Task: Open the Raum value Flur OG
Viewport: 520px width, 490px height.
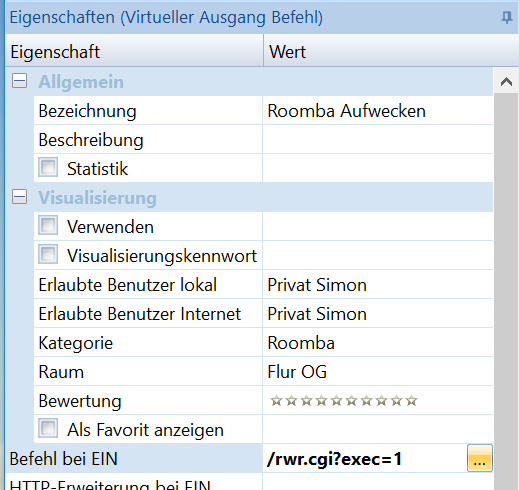Action: coord(378,372)
